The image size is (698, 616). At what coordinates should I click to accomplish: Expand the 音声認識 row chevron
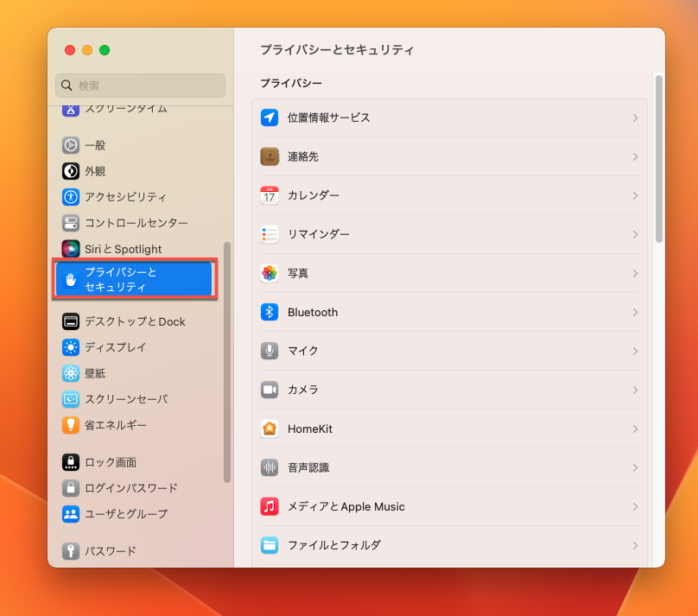click(635, 467)
